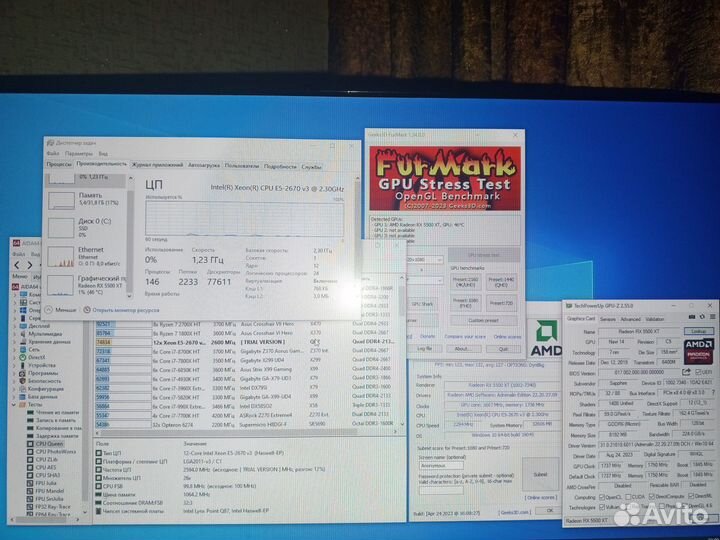Open Файл menu in AIDA64
Image resolution: width=720 pixels, height=540 pixels.
click(18, 254)
